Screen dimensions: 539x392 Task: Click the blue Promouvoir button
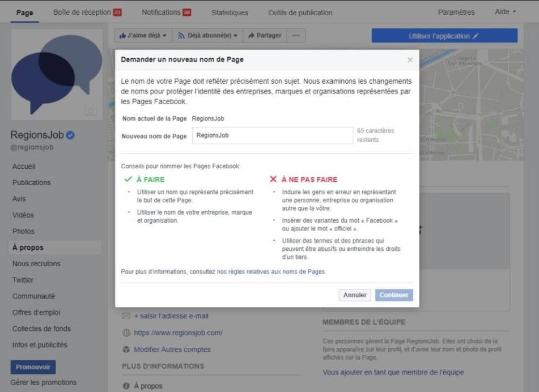(x=33, y=367)
